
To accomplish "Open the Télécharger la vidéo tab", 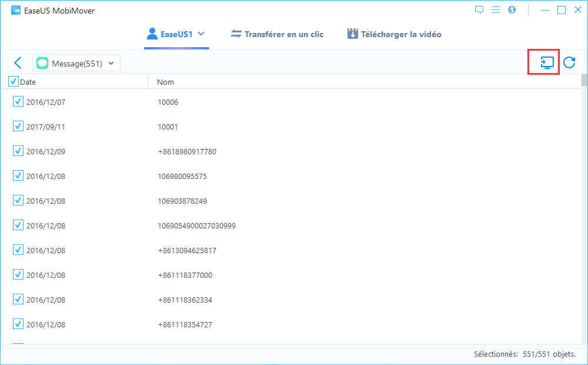I will coord(395,34).
